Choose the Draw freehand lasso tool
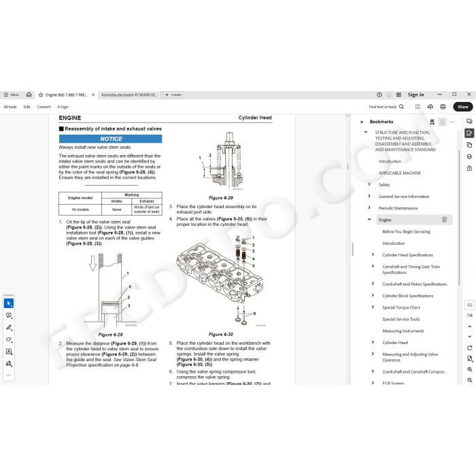Viewport: 476px width, 476px height. (9, 339)
